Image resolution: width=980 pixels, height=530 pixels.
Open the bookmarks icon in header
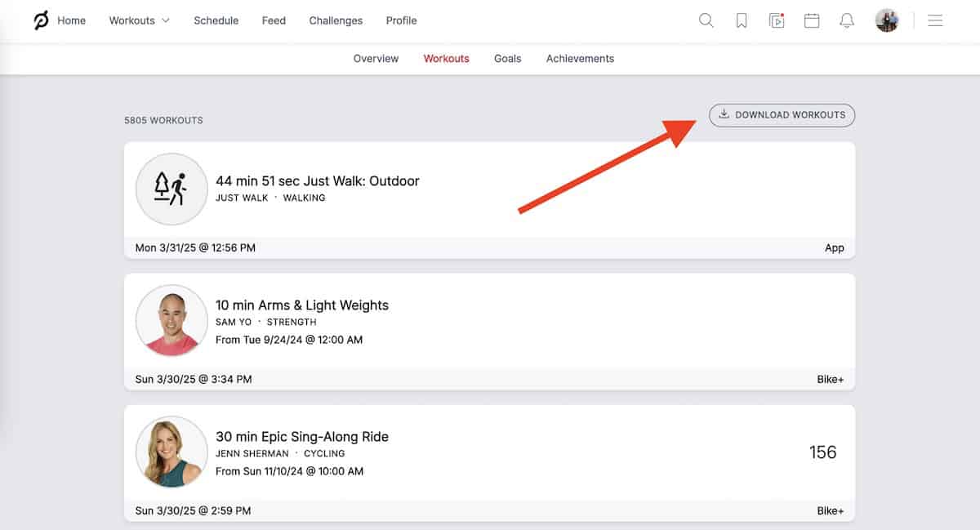pyautogui.click(x=742, y=21)
